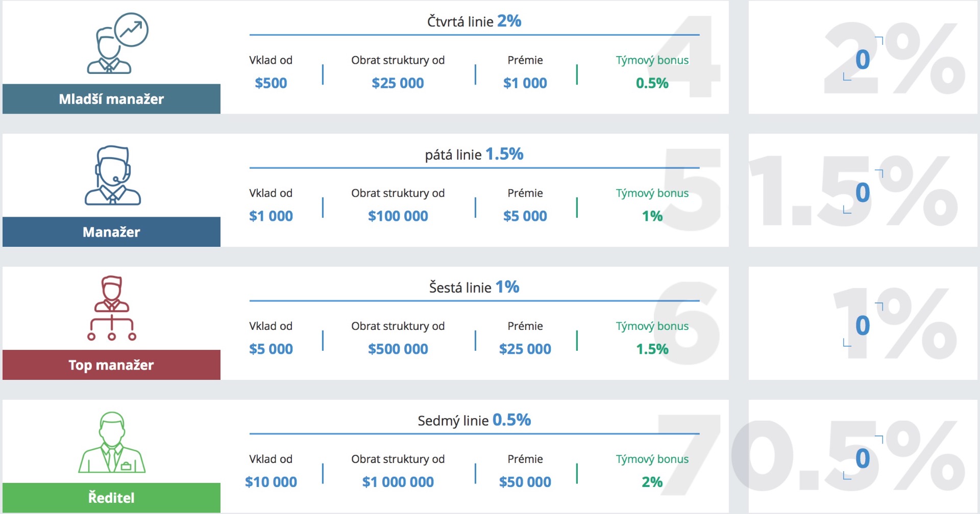This screenshot has height=514, width=980.
Task: Select the red Top manažer bar
Action: pos(111,365)
